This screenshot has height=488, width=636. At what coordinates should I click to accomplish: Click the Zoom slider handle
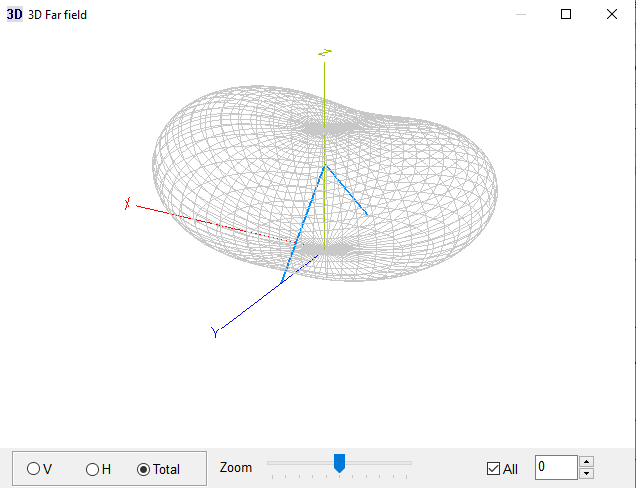(x=339, y=463)
